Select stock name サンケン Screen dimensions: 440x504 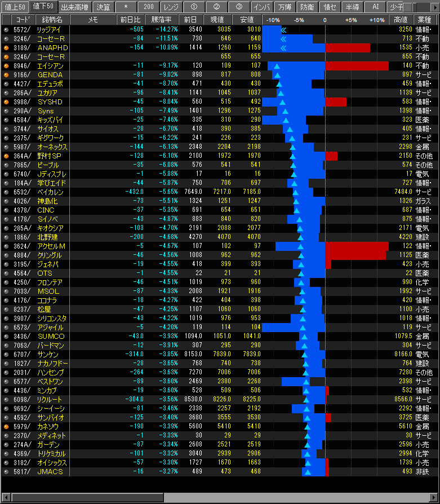(48, 354)
